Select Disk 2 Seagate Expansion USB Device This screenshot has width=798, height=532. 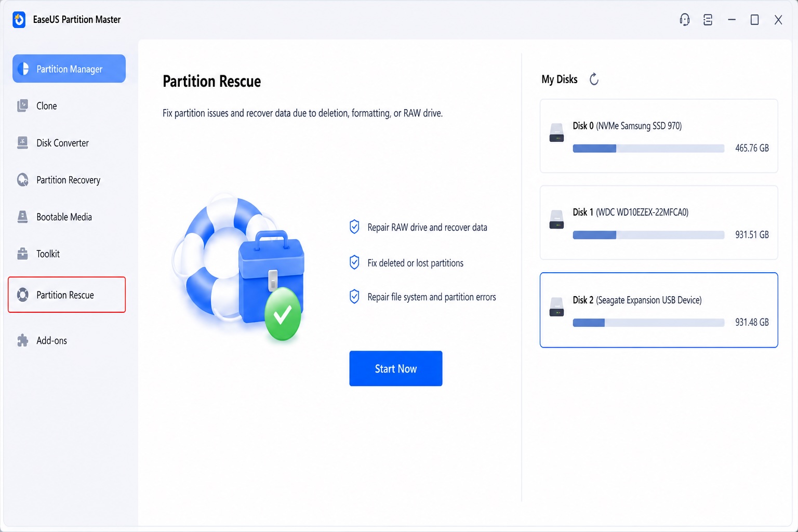[x=659, y=310]
